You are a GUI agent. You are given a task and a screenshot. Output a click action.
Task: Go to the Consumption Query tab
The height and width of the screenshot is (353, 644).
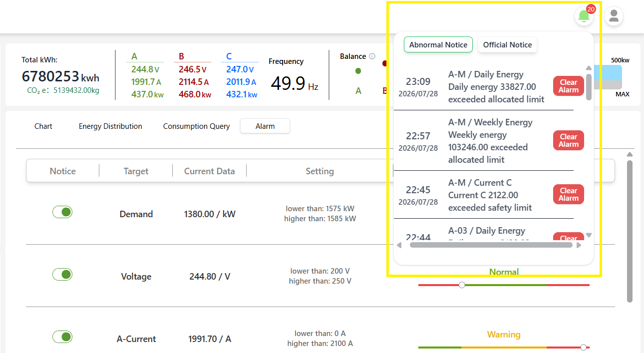(x=196, y=126)
